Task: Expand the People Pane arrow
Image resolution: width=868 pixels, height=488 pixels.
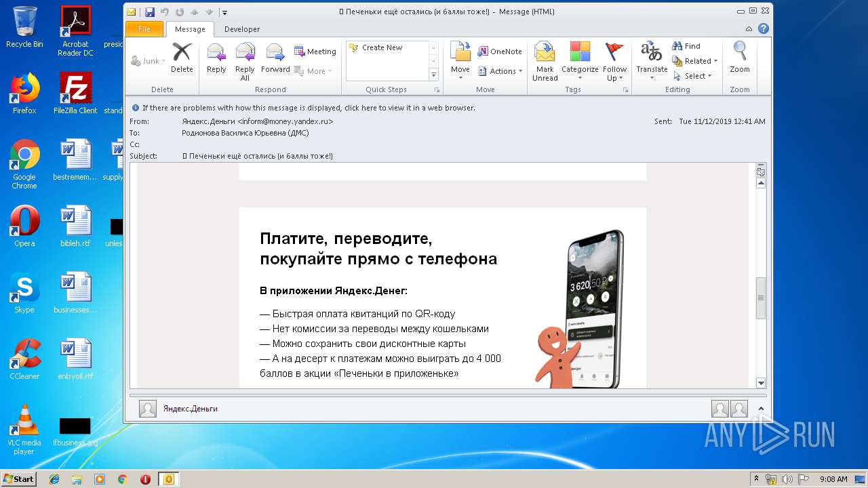Action: click(x=761, y=409)
